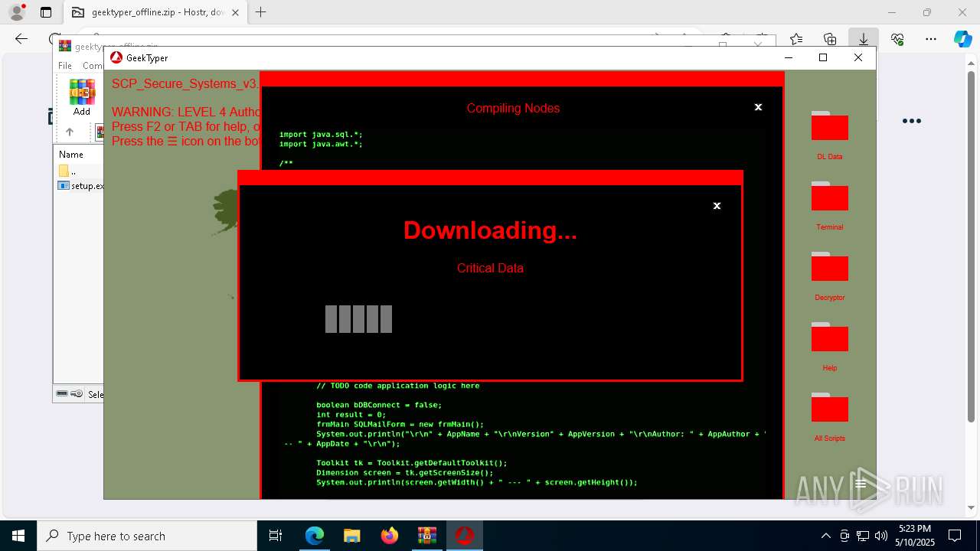Open Firefox from taskbar
The width and height of the screenshot is (980, 551).
[389, 536]
